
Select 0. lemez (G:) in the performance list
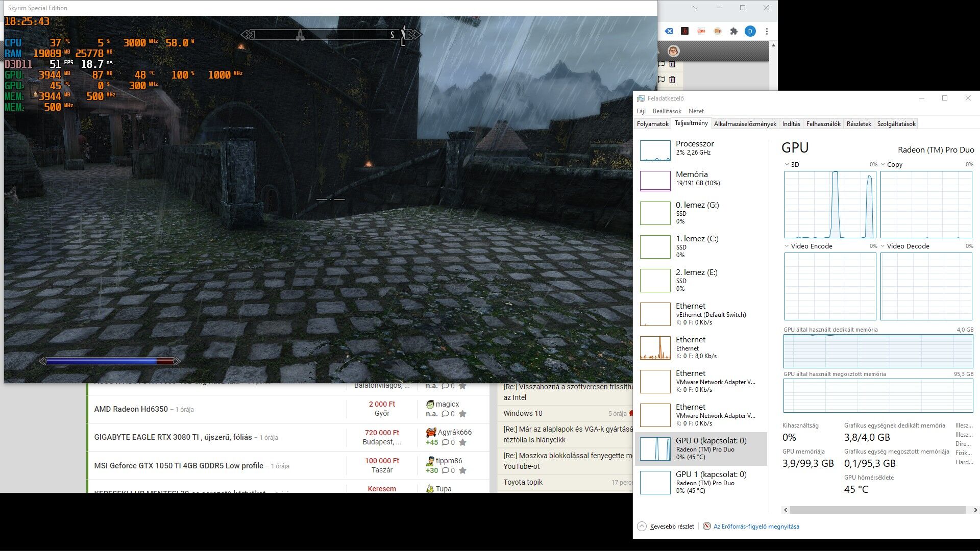click(x=701, y=213)
